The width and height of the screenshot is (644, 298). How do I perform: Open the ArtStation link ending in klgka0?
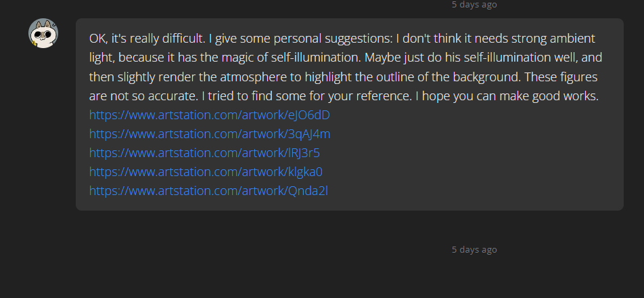[x=206, y=171]
